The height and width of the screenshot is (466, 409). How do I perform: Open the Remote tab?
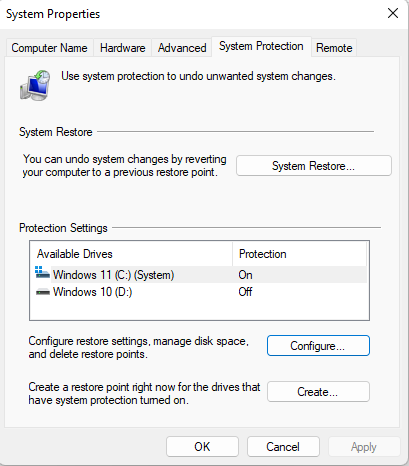334,48
